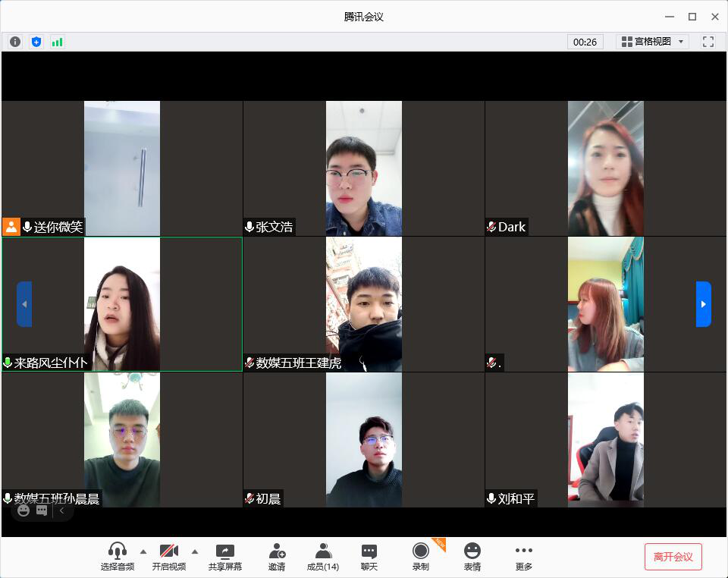
Task: Start recording with the 录制 button
Action: pos(420,557)
